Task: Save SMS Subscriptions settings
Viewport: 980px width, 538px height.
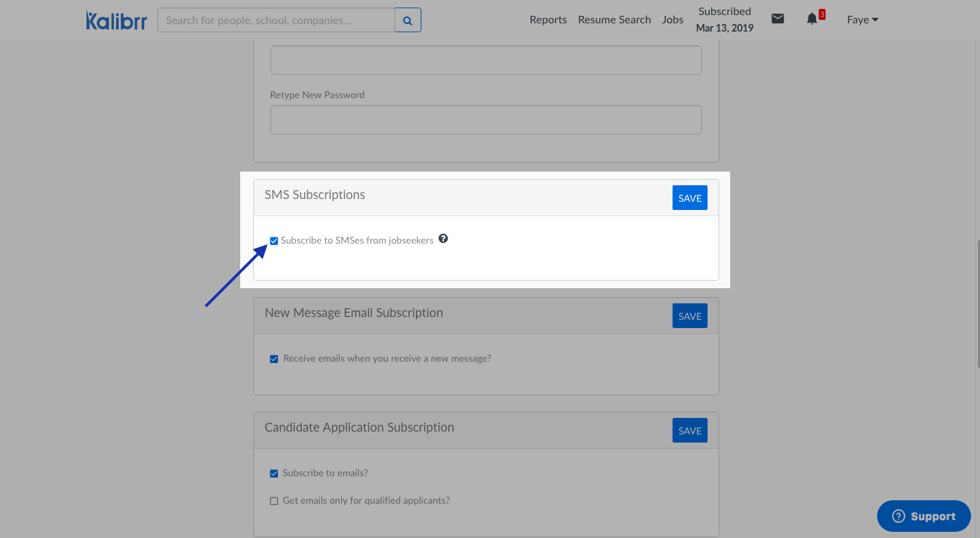Action: [690, 198]
